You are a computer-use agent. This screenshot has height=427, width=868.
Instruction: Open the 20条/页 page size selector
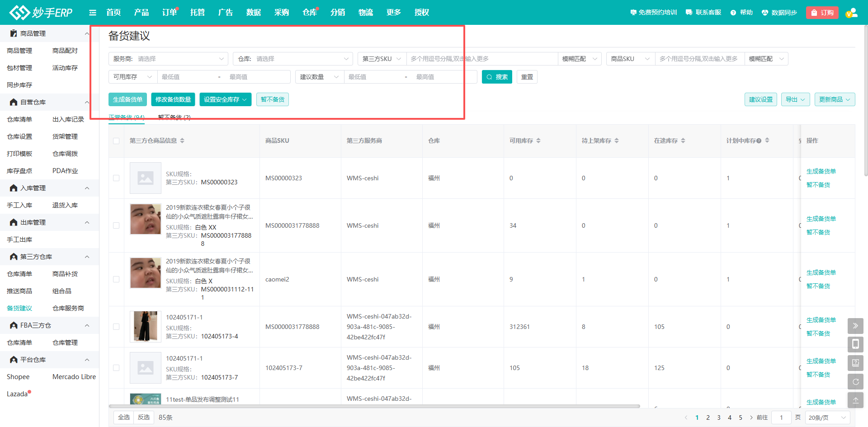(827, 418)
